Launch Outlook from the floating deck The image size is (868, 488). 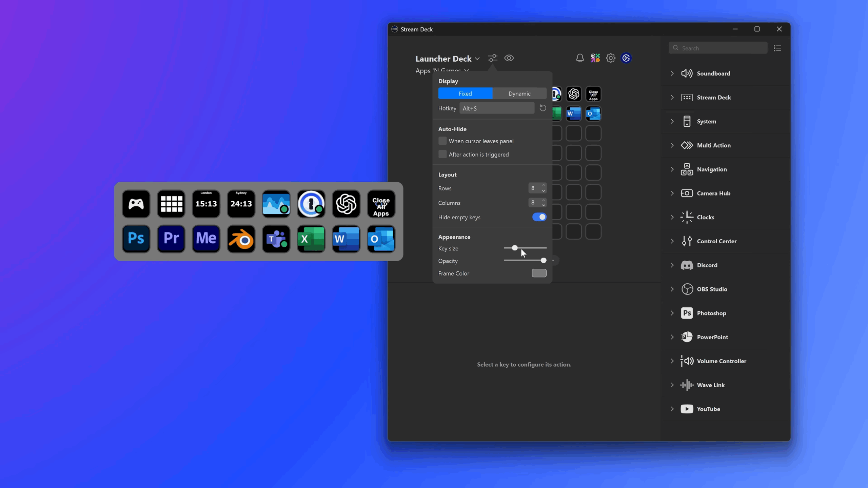click(381, 239)
